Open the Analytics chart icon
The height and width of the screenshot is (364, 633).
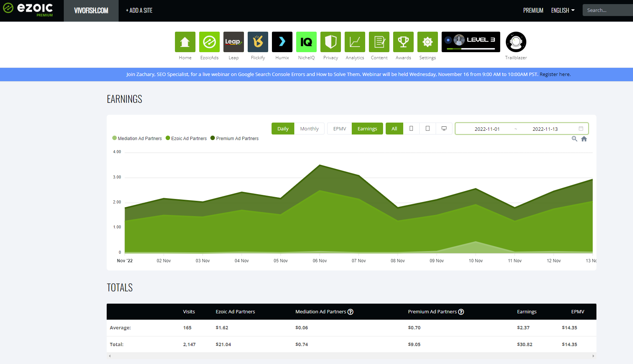(x=355, y=42)
